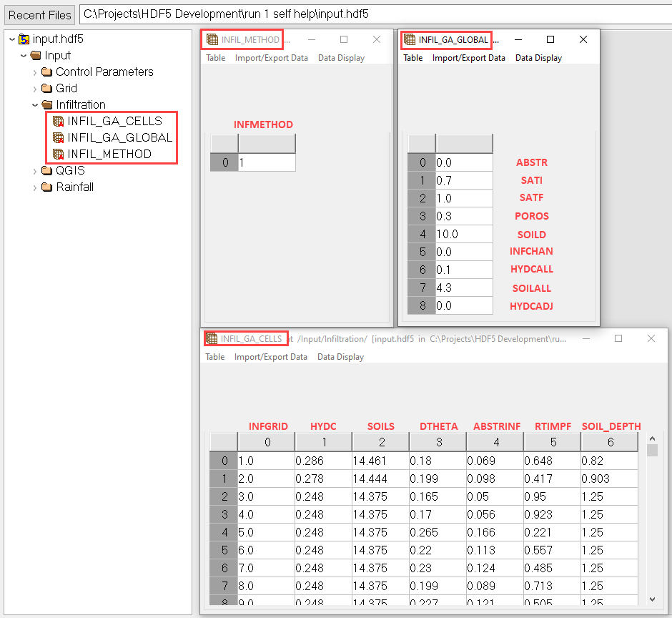Click the Rainfall folder icon

click(47, 187)
